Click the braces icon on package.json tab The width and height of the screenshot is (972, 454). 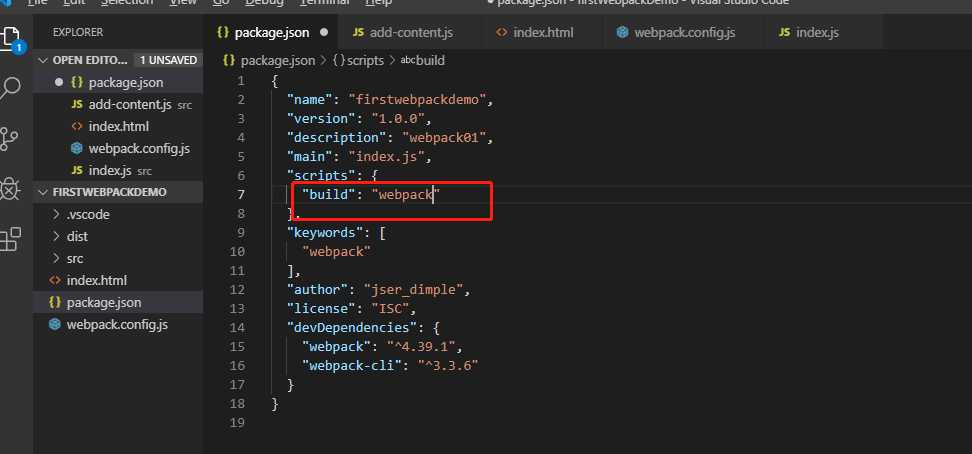click(223, 32)
